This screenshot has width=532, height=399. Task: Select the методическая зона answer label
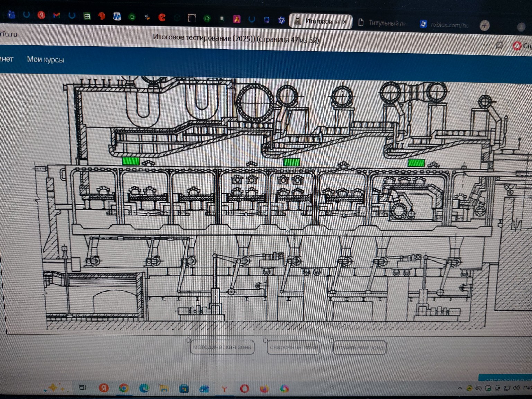(x=222, y=347)
